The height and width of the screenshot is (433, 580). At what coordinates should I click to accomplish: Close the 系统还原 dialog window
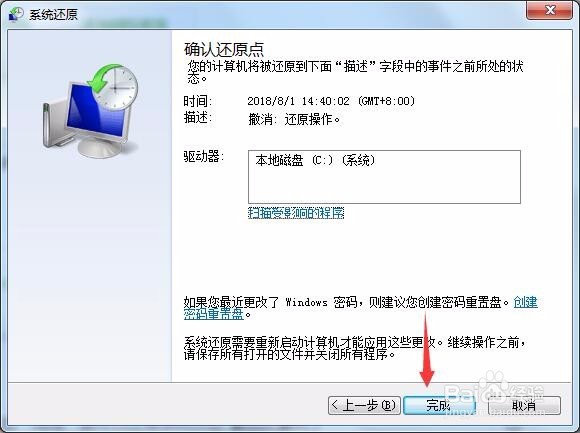550,10
